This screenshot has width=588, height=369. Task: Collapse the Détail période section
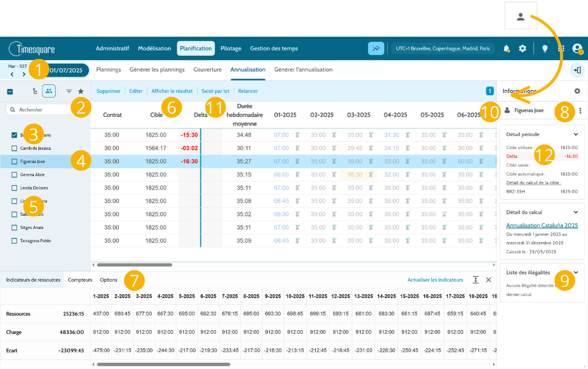coord(575,134)
